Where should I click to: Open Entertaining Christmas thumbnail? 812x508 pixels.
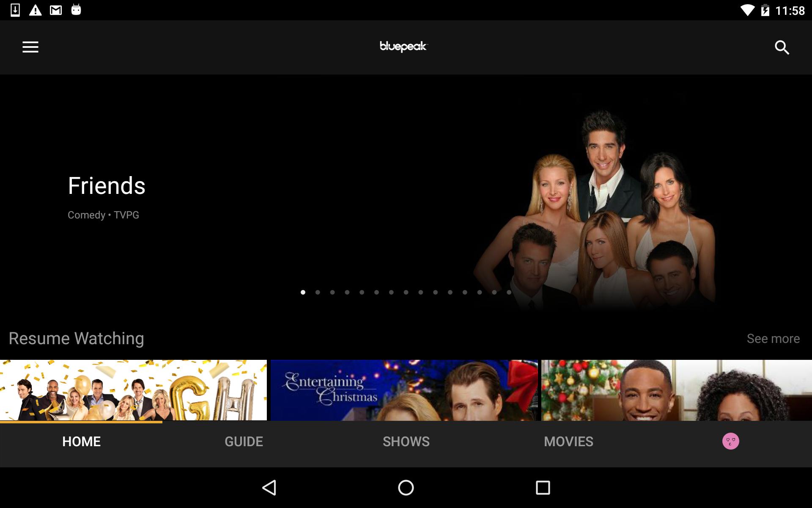click(404, 390)
